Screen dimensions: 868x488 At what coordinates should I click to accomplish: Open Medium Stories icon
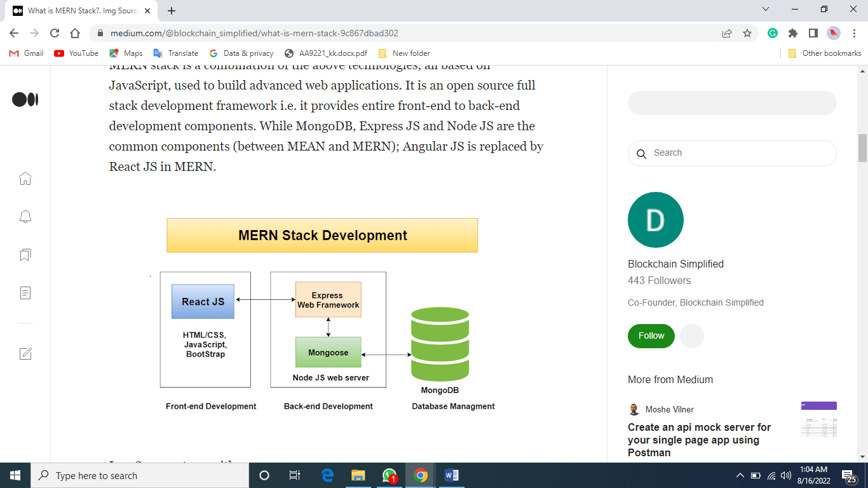[x=25, y=293]
